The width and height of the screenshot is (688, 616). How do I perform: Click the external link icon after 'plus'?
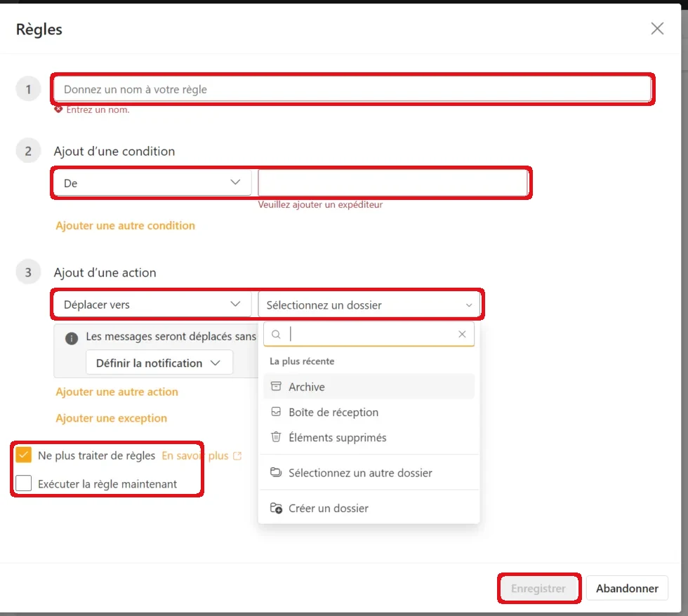237,455
